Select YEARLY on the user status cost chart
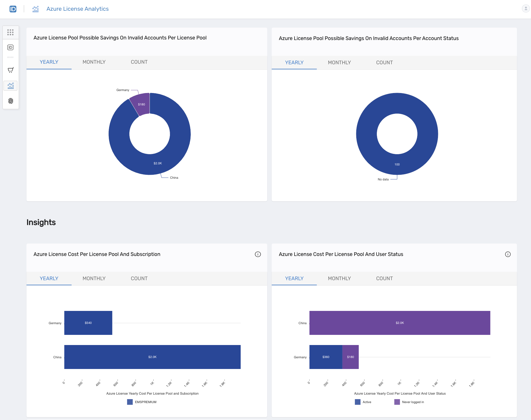531x420 pixels. 294,278
